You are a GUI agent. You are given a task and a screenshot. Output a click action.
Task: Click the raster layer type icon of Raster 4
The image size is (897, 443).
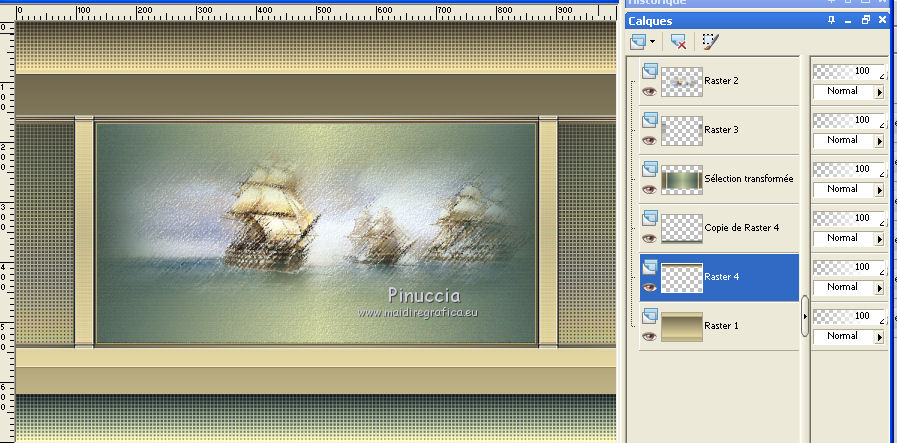point(650,267)
